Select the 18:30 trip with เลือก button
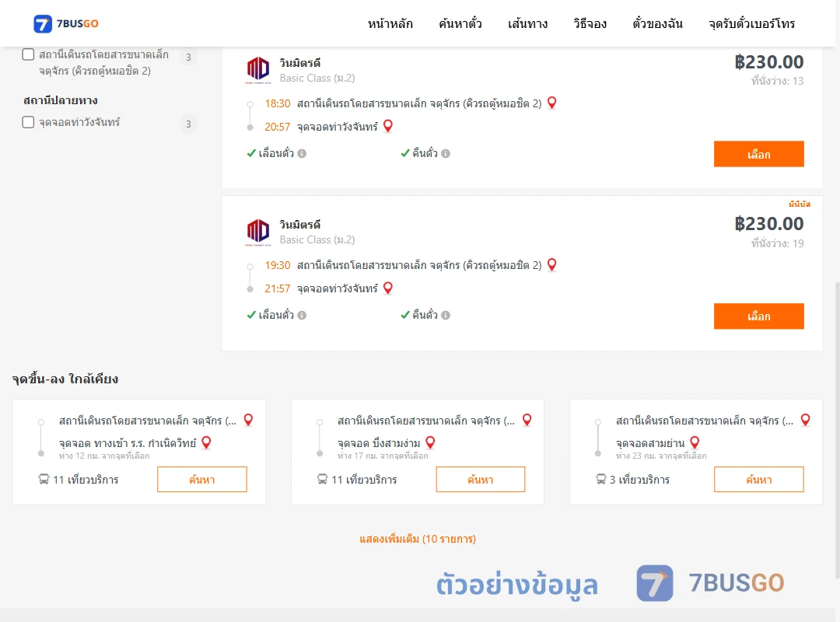The image size is (840, 622). [x=758, y=154]
